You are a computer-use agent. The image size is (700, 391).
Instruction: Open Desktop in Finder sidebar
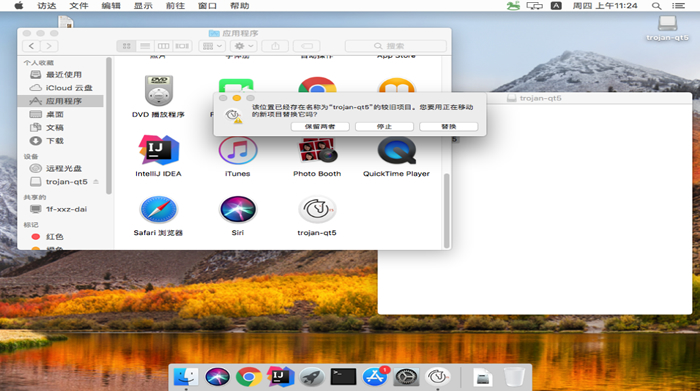click(61, 114)
